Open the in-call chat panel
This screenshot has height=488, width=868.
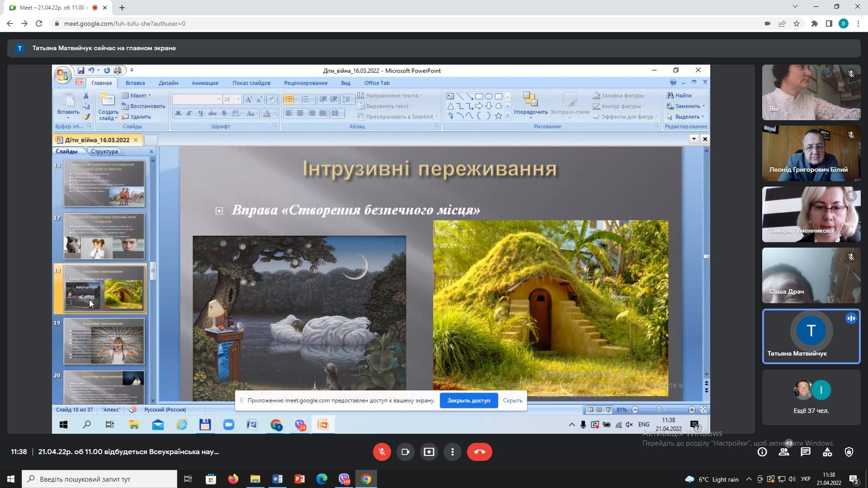click(806, 452)
